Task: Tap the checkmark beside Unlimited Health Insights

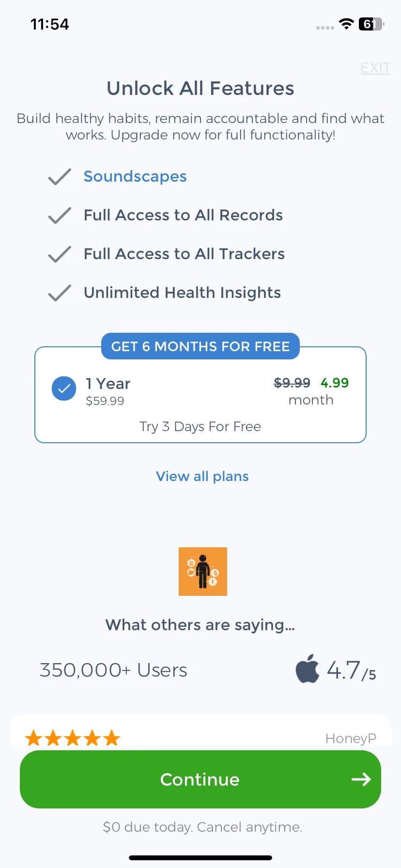Action: click(60, 293)
